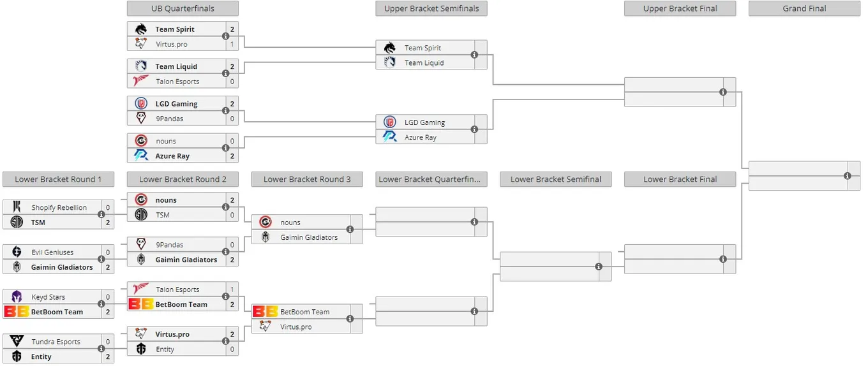The height and width of the screenshot is (366, 868).
Task: Click the Team Liquid logo in Upper Bracket Semifinals
Action: pos(390,62)
